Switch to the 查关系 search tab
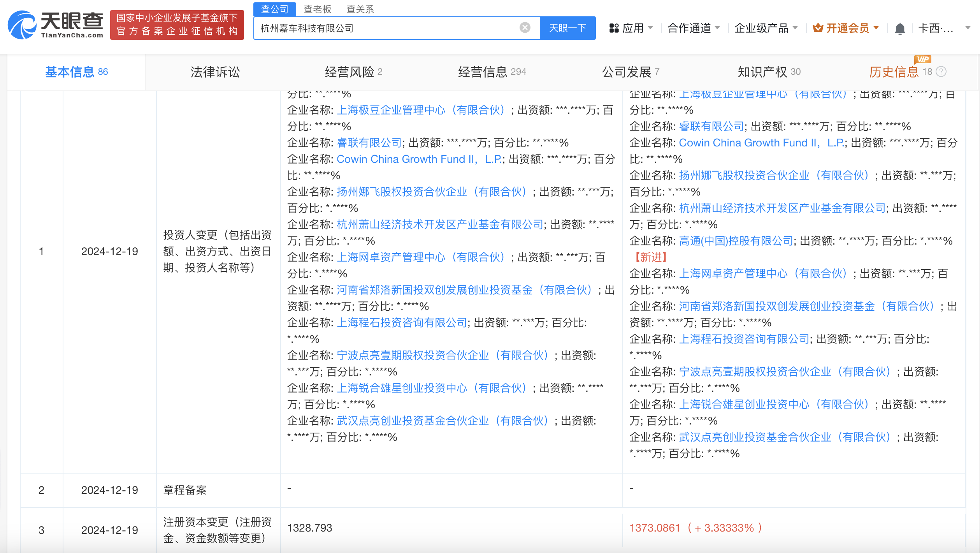 (360, 9)
